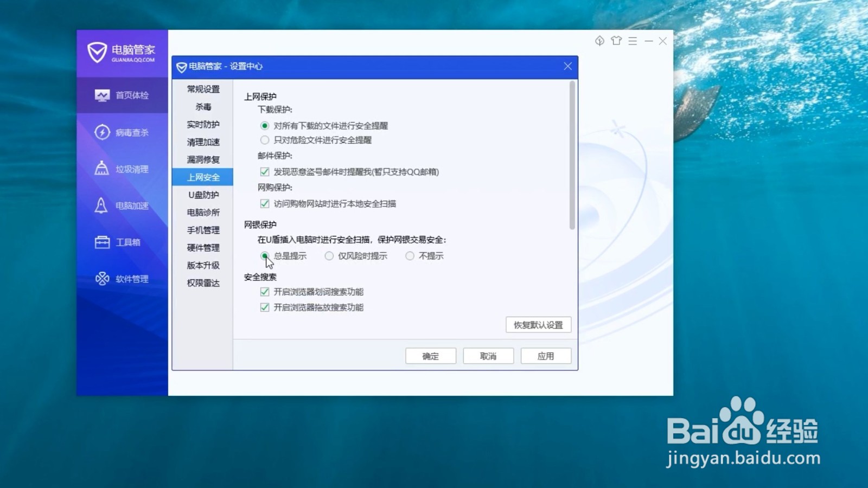Open 首页体检 label in main sidebar
This screenshot has height=488, width=868.
pos(132,95)
